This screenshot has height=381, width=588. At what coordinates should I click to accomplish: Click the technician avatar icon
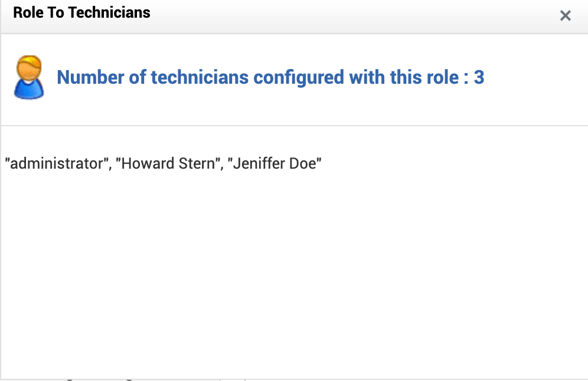28,77
